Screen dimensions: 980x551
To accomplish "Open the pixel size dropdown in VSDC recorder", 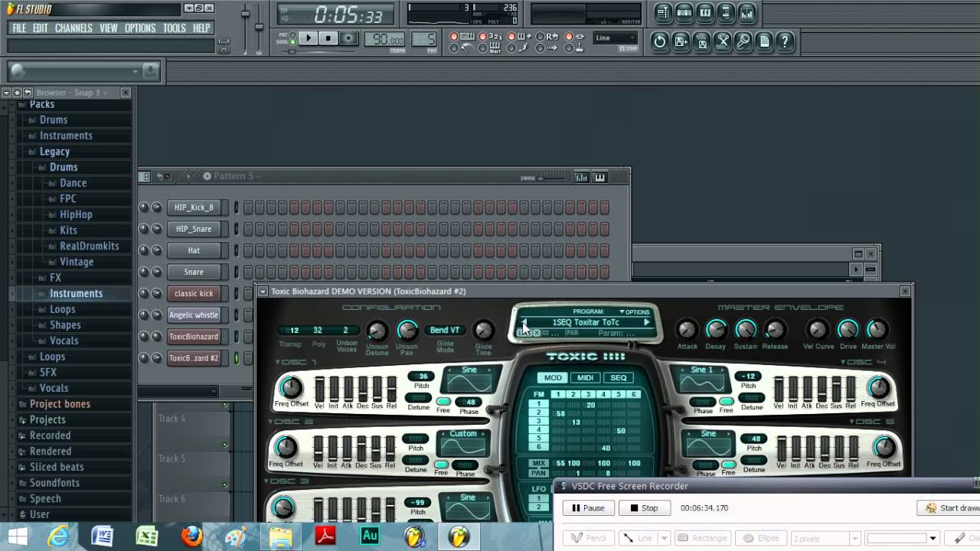I will click(x=856, y=538).
